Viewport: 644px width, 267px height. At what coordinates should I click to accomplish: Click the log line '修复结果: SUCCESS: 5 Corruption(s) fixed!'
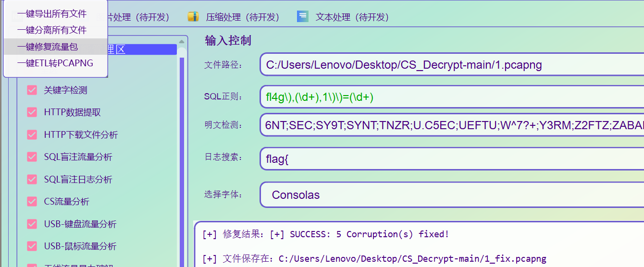click(x=326, y=234)
